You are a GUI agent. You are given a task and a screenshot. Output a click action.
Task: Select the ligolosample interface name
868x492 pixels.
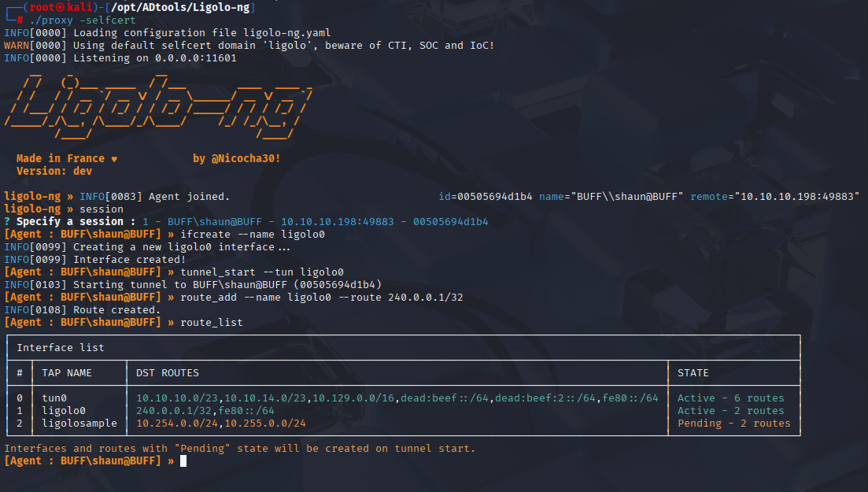click(x=79, y=424)
